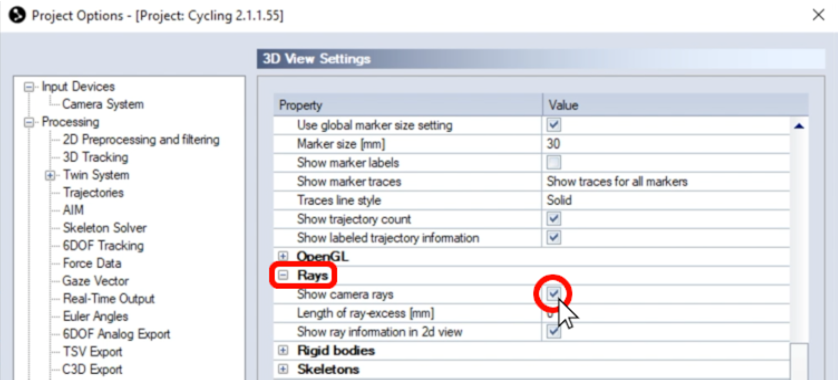Collapse the Rays property group
The height and width of the screenshot is (381, 838).
[284, 275]
